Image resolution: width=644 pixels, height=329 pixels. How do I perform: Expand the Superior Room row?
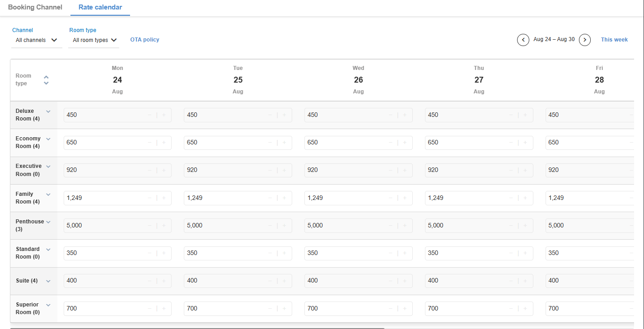(48, 305)
